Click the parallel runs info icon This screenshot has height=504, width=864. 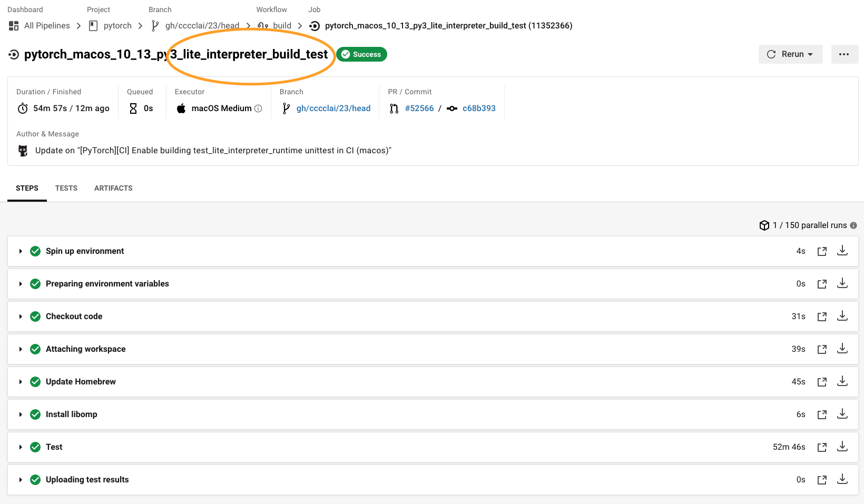pyautogui.click(x=853, y=225)
